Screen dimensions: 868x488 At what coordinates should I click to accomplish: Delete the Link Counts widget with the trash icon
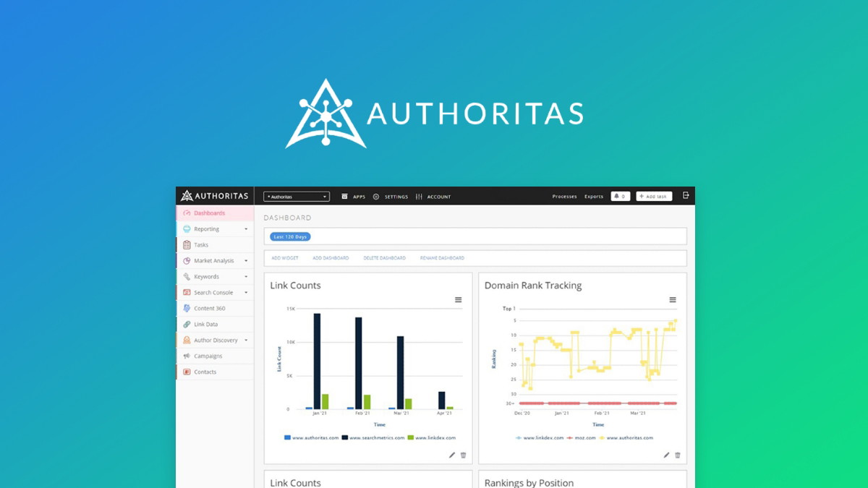point(464,455)
